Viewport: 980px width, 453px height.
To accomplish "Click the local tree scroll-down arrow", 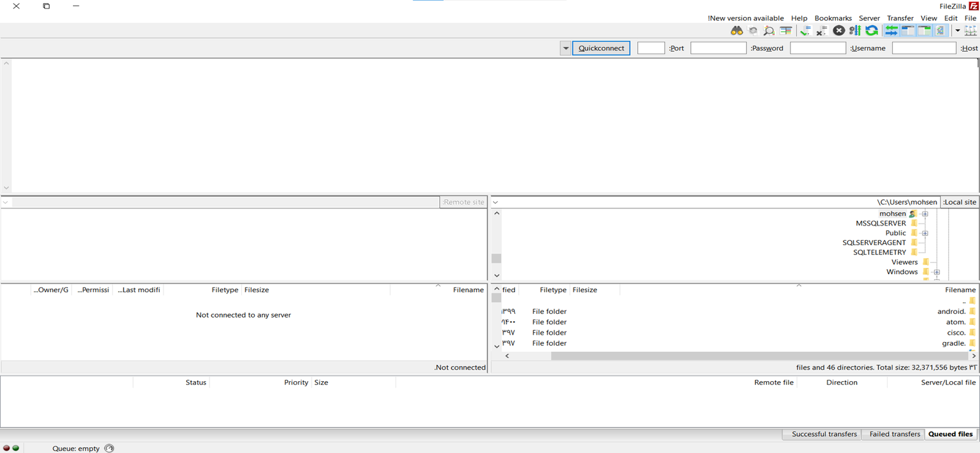I will coord(497,275).
